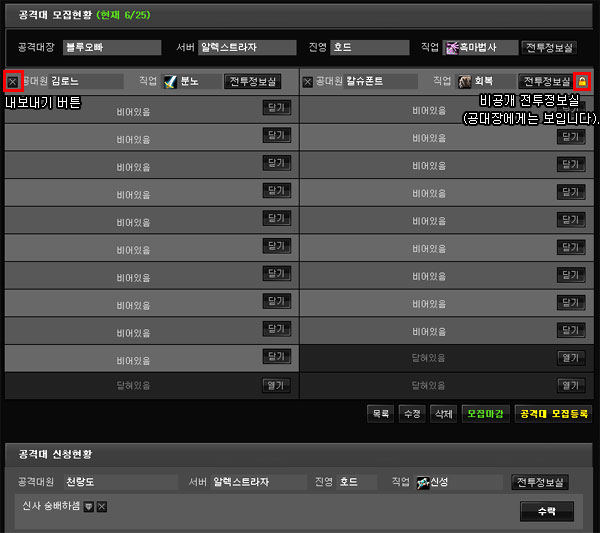Click the X icon next to 신사 숭배하셈
Image resolution: width=600 pixels, height=533 pixels.
[x=101, y=507]
